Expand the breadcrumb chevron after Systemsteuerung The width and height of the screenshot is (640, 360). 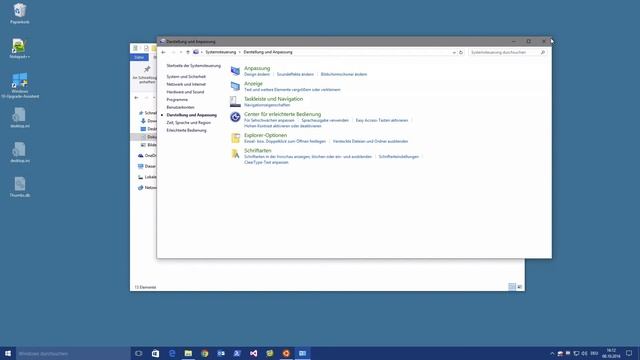[x=240, y=52]
